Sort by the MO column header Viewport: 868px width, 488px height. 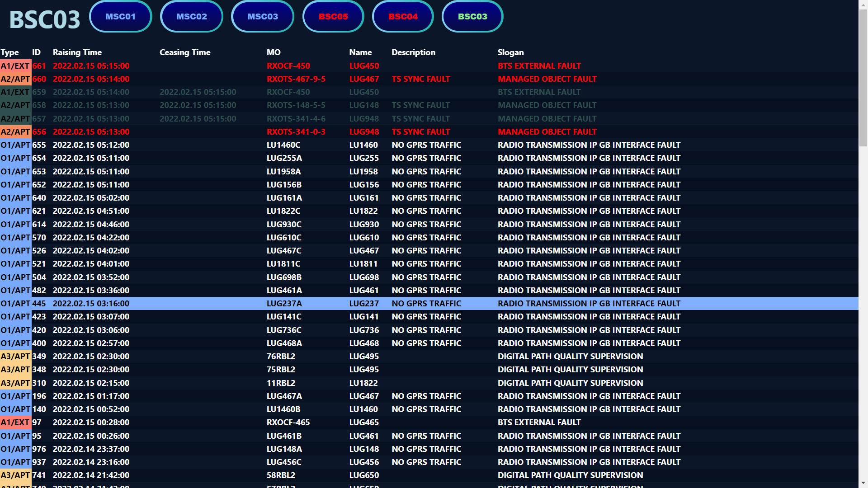coord(273,52)
